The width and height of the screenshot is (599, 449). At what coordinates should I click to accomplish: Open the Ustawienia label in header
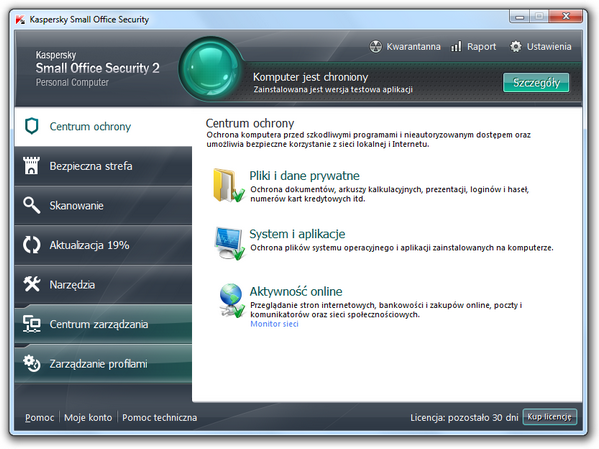[549, 47]
